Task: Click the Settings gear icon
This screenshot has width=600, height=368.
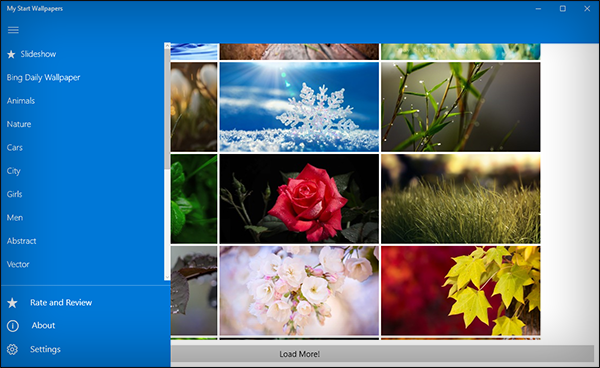Action: click(x=12, y=349)
